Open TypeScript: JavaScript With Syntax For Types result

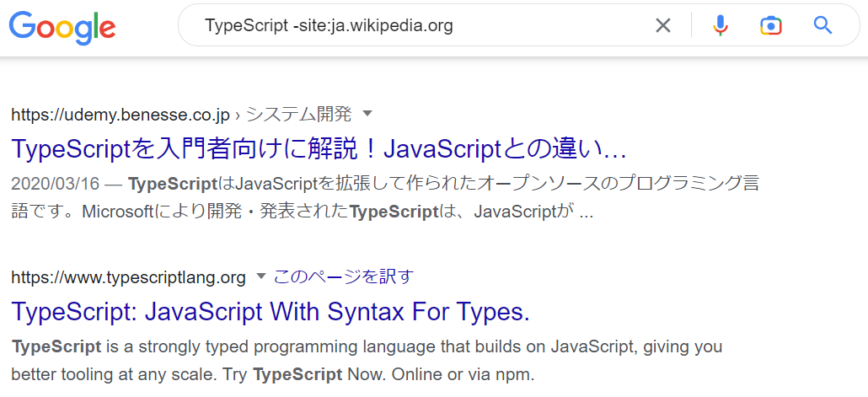(x=271, y=312)
